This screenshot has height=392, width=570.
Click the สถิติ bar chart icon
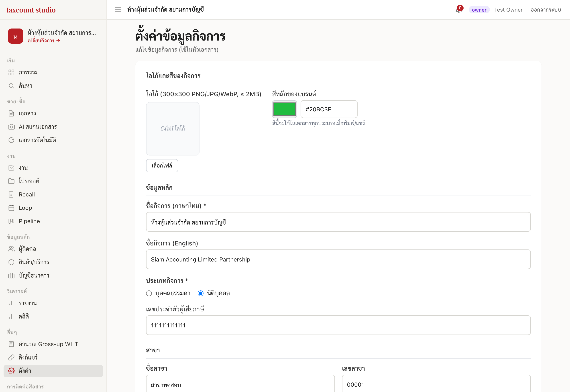point(11,316)
